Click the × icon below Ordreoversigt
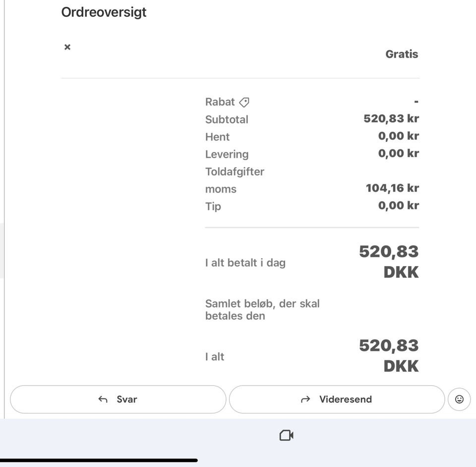Image resolution: width=476 pixels, height=467 pixels. 67,47
